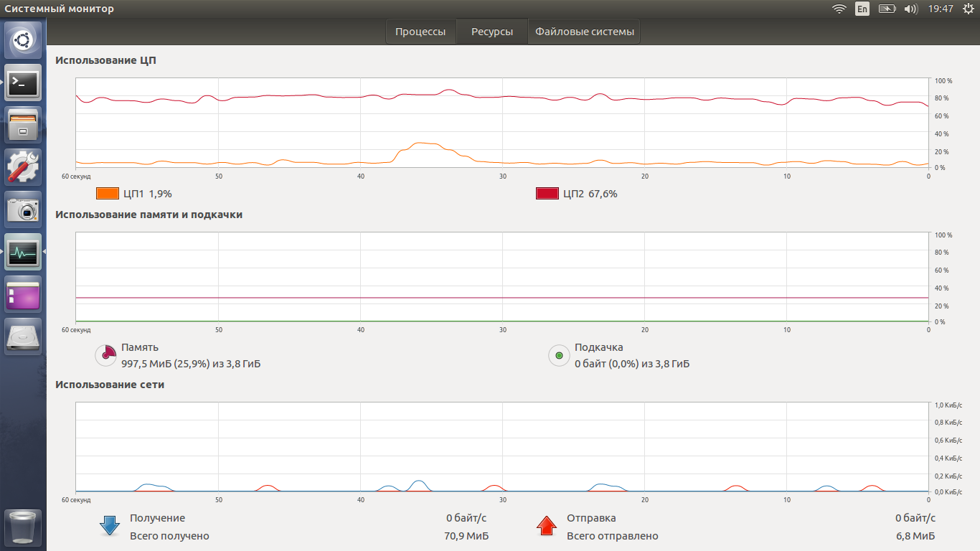The image size is (980, 551).
Task: Click the disk drive icon in launcher
Action: tap(23, 336)
